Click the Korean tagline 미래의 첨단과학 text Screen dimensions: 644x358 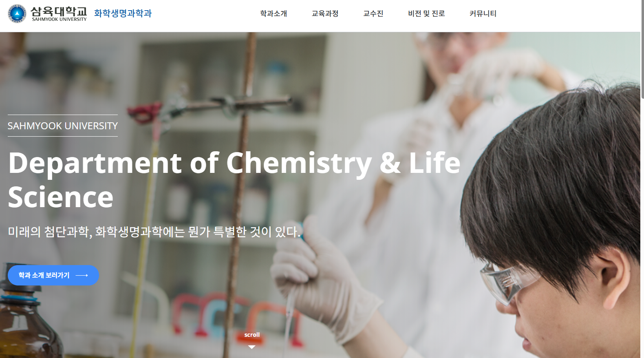click(x=154, y=232)
